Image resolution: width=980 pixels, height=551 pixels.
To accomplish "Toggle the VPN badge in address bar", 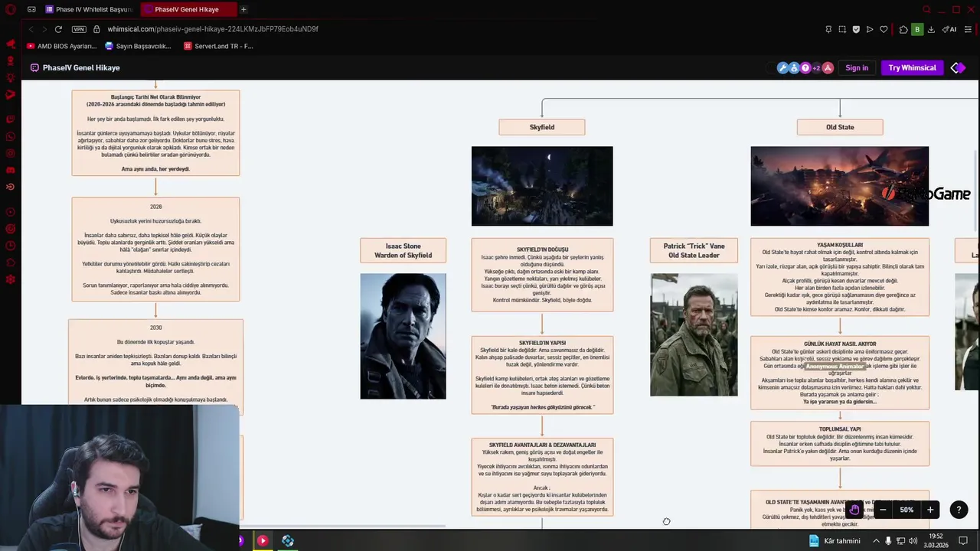I will click(79, 29).
